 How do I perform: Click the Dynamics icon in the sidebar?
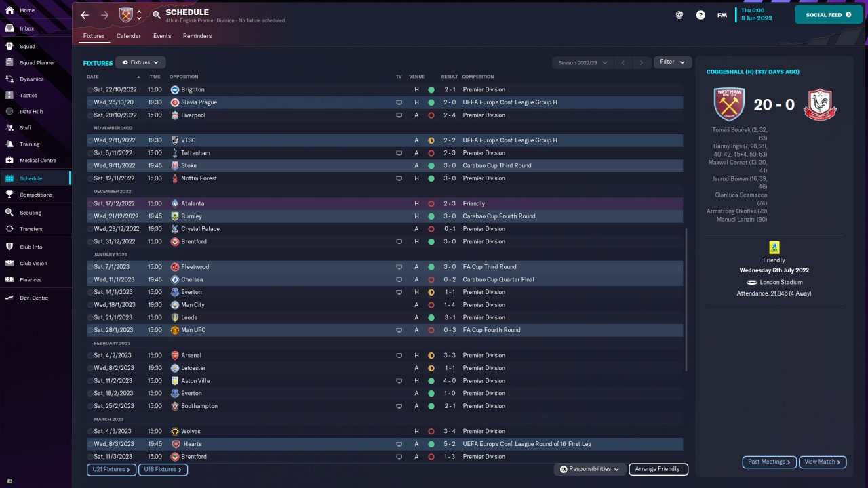pos(9,79)
